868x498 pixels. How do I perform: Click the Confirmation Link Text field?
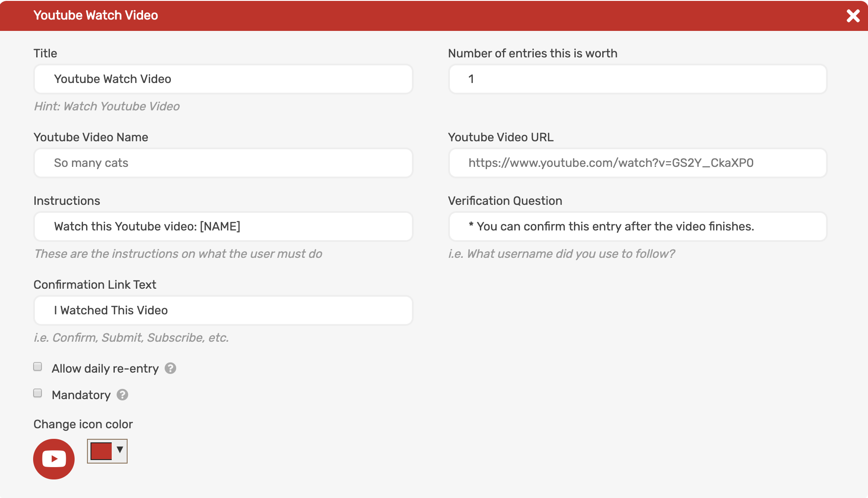[x=223, y=310]
